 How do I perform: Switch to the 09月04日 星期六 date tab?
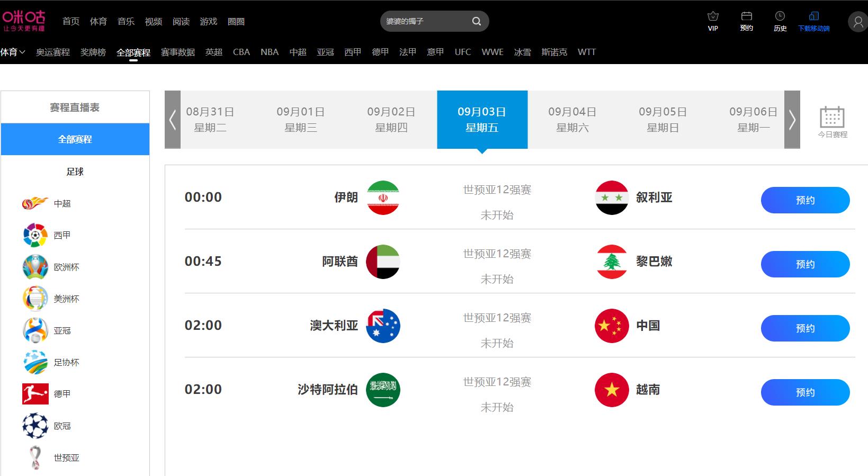[x=572, y=120]
